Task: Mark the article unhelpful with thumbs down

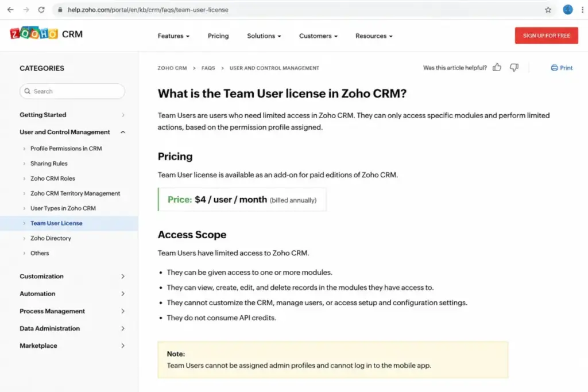Action: [x=514, y=68]
